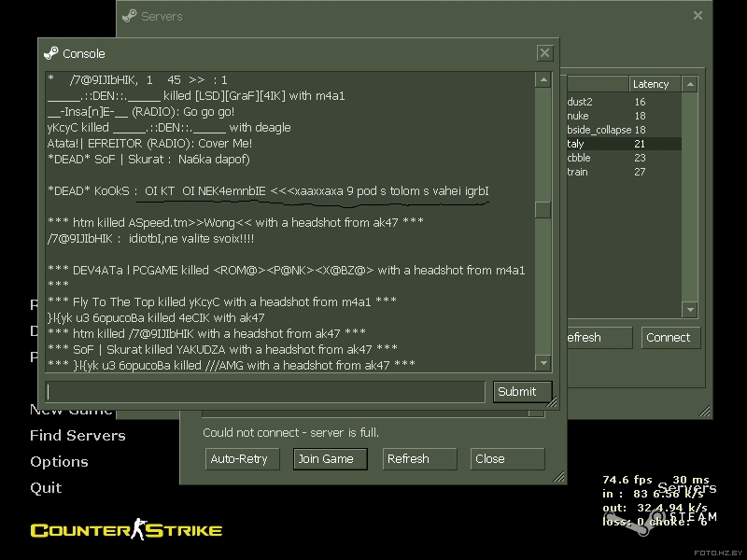Click the server list scroll-up arrow
Viewport: 747px width, 560px height.
tap(690, 85)
